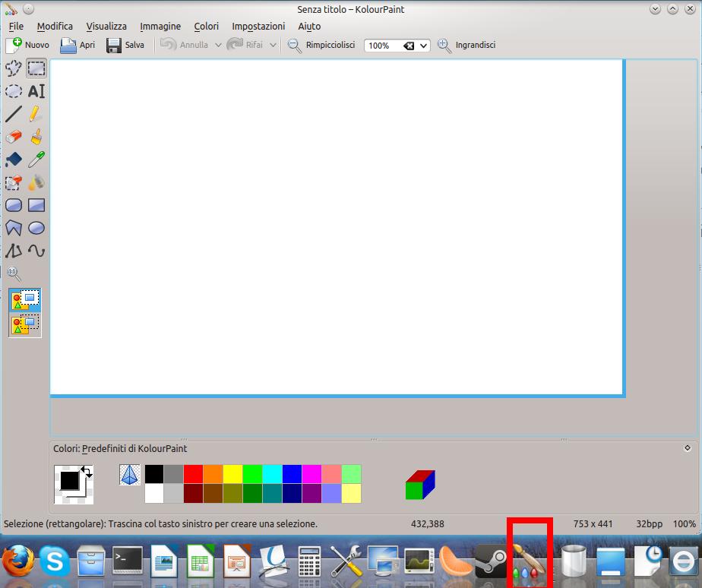Screen dimensions: 702x588
Task: Click Rimpicciolisci to zoom out
Action: click(322, 45)
